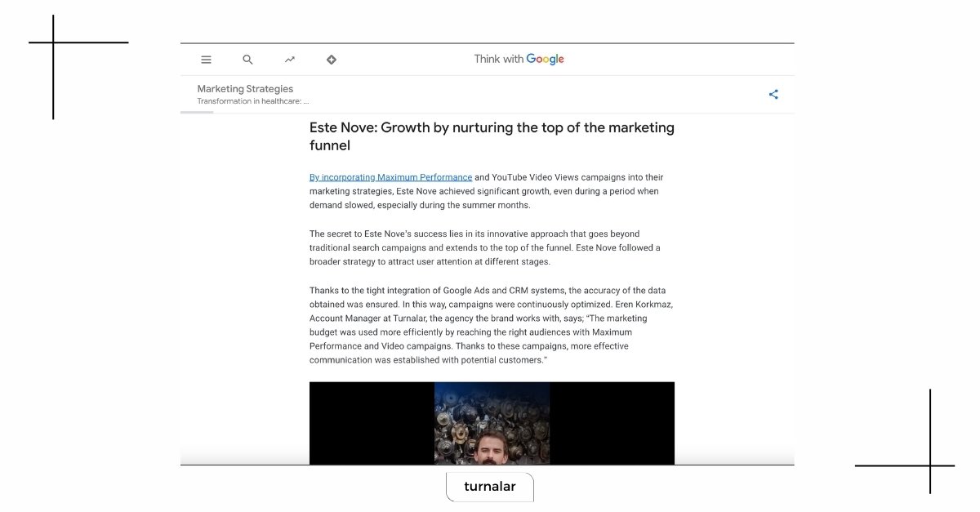Click the 'Transformation in healthcare' subtitle text
This screenshot has width=980, height=512.
(x=253, y=101)
